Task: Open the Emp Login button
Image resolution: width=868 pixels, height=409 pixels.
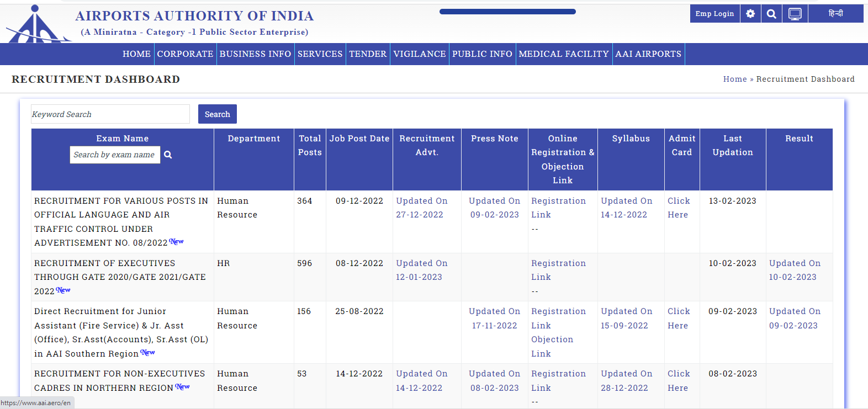Action: [714, 14]
